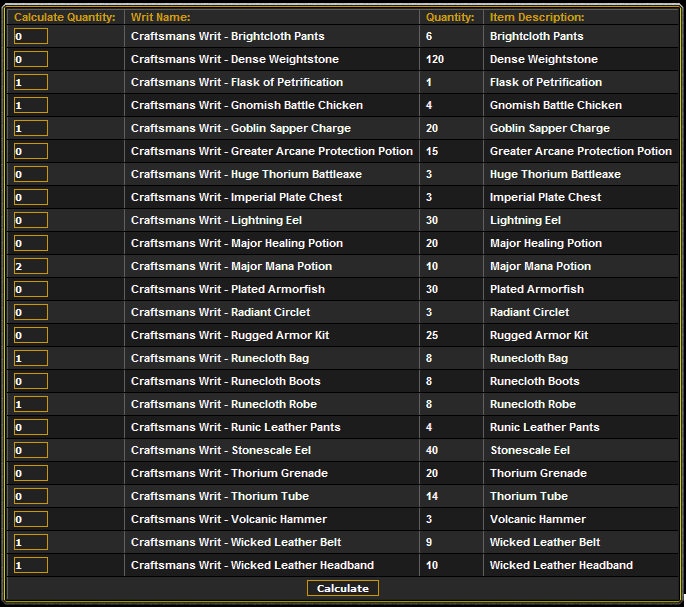The width and height of the screenshot is (686, 607).
Task: Select 'Craftsmans Writ - Greater Arcane Protection Potion'
Action: [x=272, y=151]
